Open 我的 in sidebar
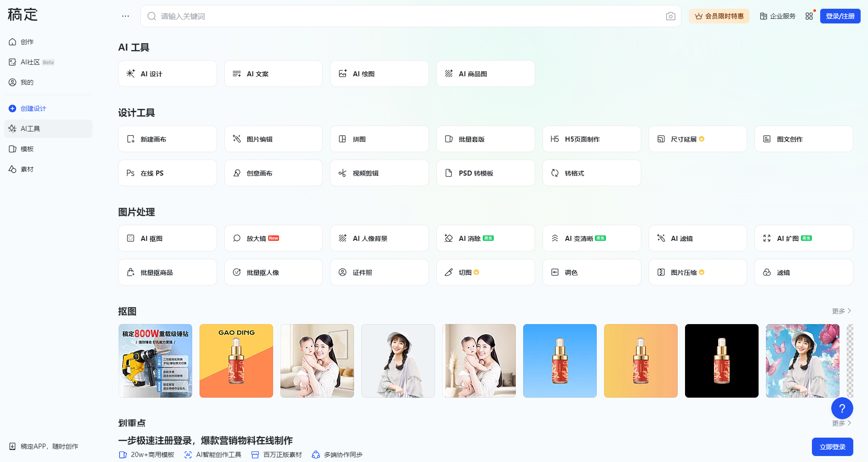Viewport: 868px width, 462px height. point(48,82)
